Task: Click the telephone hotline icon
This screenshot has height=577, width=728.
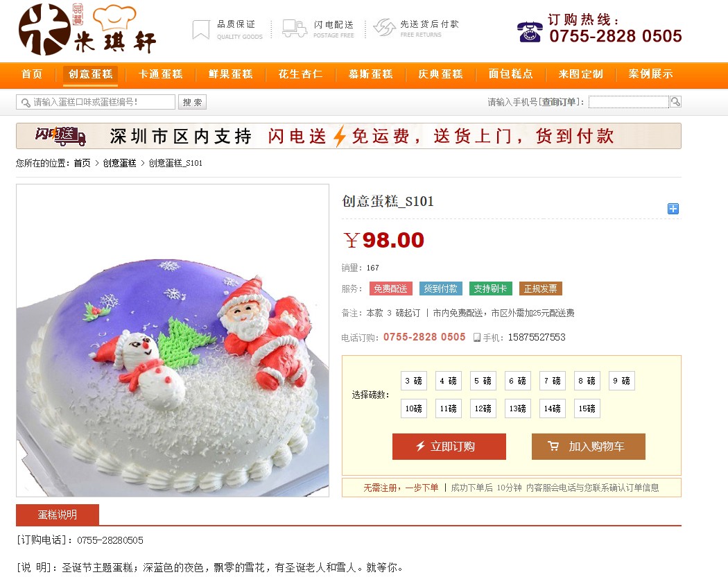Action: pos(530,32)
